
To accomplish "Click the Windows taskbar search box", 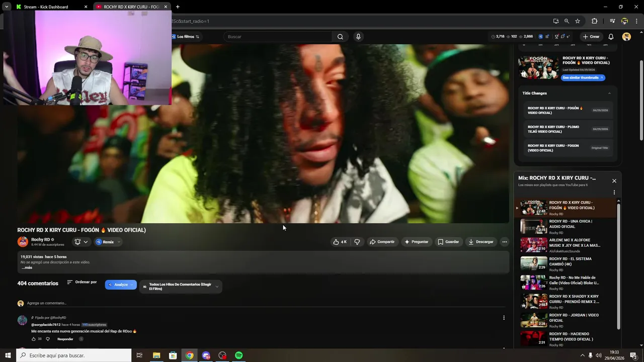I will [73, 355].
